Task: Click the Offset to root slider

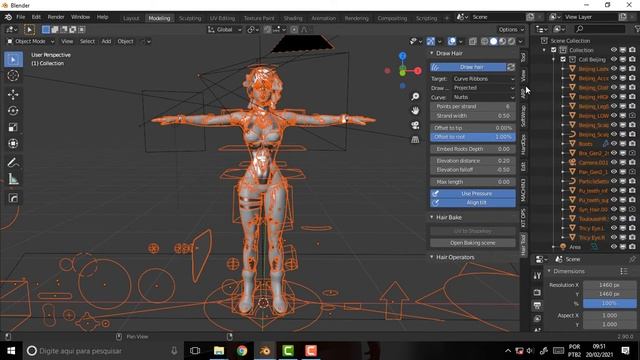Action: click(x=473, y=137)
